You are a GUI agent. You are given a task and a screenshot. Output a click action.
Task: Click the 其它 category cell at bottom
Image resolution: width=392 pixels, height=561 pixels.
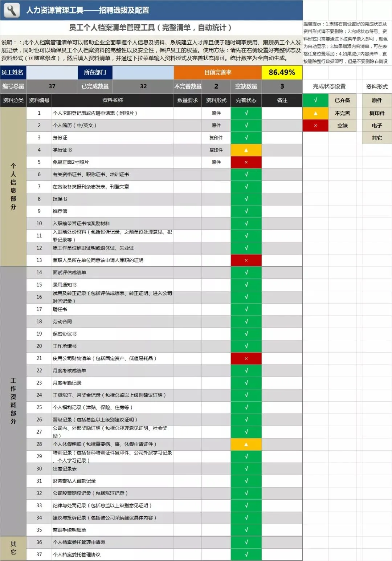[x=13, y=548]
